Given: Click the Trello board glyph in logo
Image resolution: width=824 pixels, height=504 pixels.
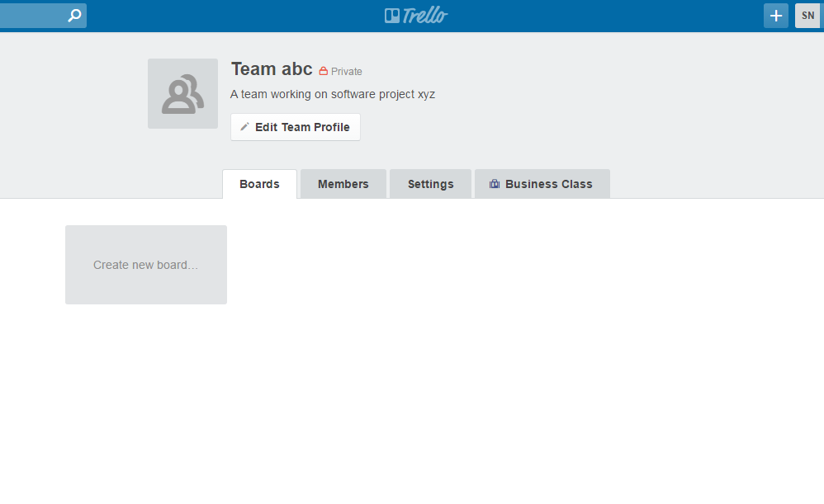Looking at the screenshot, I should (392, 16).
